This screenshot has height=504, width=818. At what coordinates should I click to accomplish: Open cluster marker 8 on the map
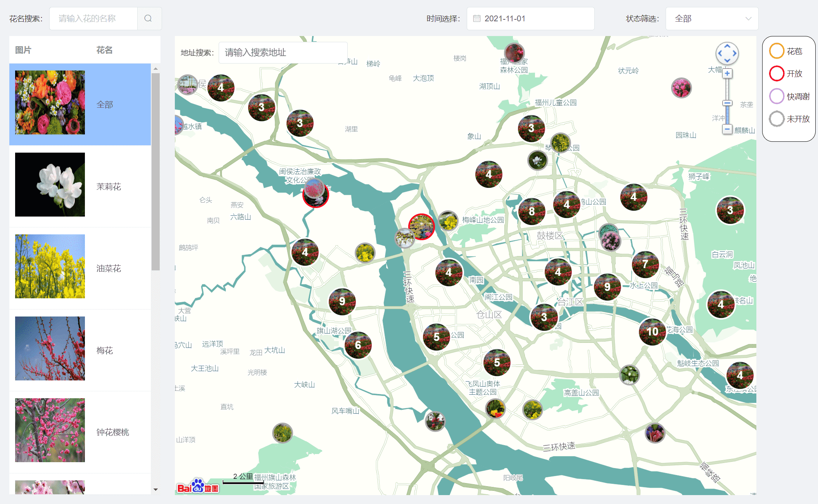pyautogui.click(x=532, y=212)
